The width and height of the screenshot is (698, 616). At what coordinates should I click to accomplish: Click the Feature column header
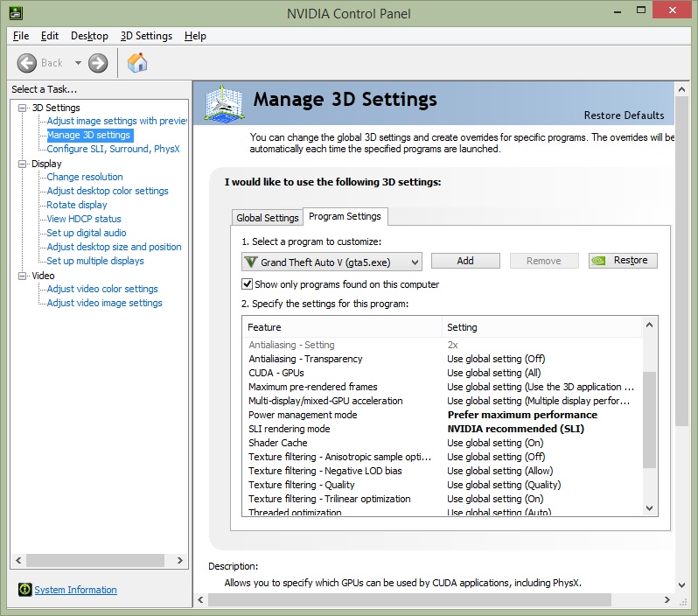pyautogui.click(x=342, y=327)
